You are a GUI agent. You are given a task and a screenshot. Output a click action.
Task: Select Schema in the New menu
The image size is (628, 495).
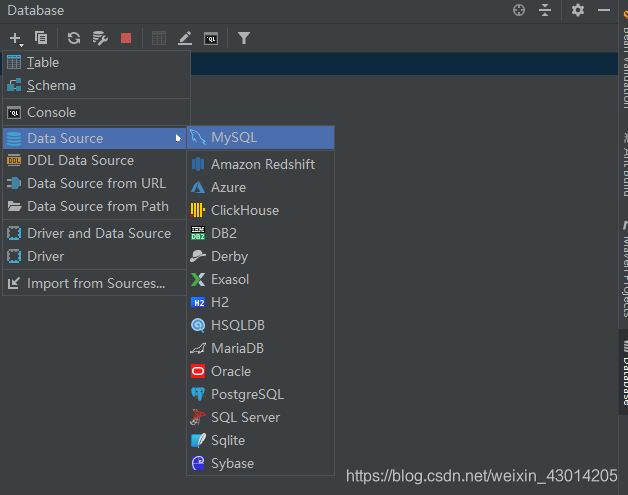tap(96, 85)
